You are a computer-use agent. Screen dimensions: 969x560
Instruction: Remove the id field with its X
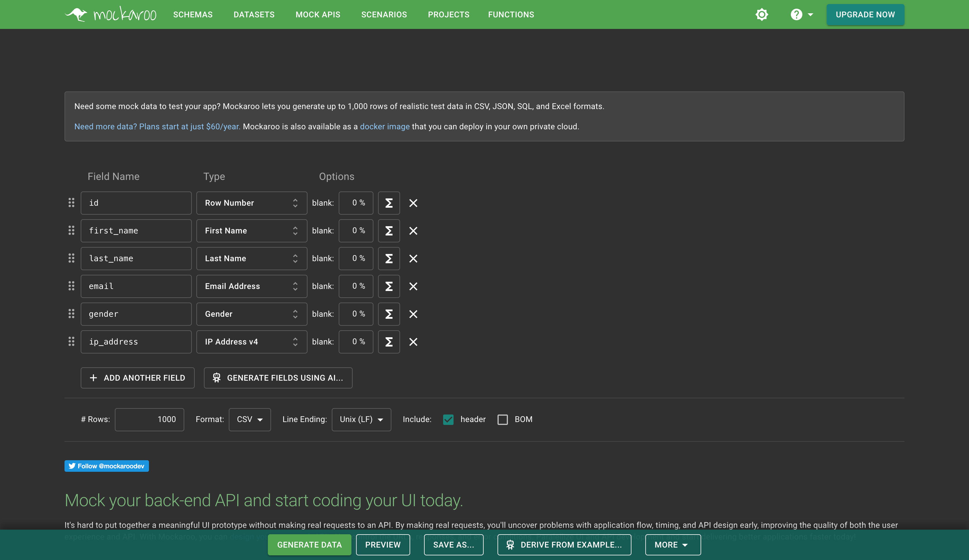pyautogui.click(x=413, y=203)
